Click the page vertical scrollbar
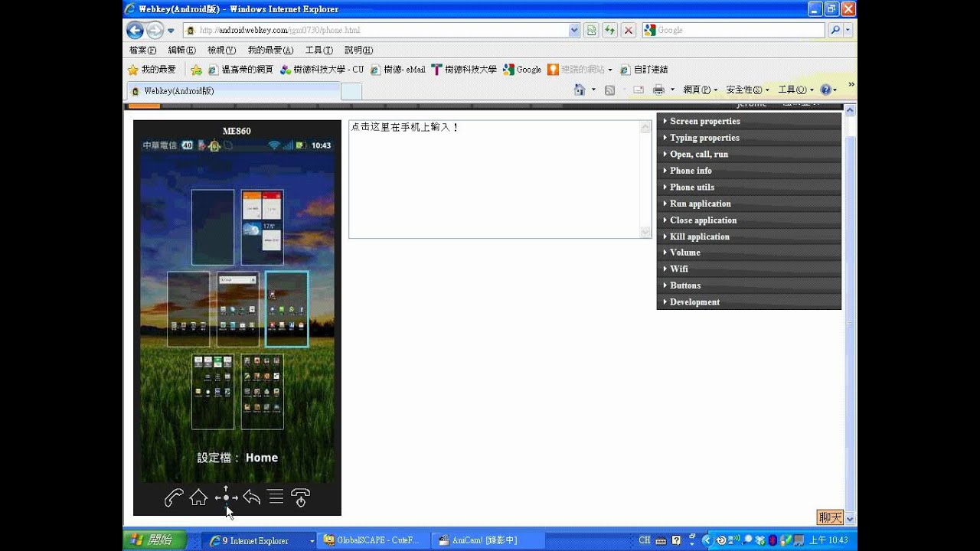980x551 pixels. coord(850,314)
